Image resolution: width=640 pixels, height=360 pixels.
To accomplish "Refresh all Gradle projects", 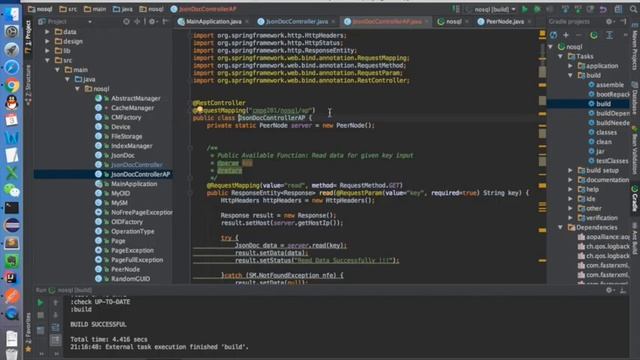I will click(x=553, y=36).
